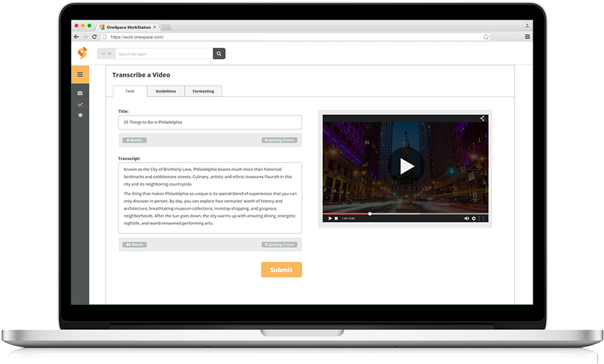Screen dimensions: 604x364
Task: Open the chart icon in sidebar
Action: click(x=80, y=104)
